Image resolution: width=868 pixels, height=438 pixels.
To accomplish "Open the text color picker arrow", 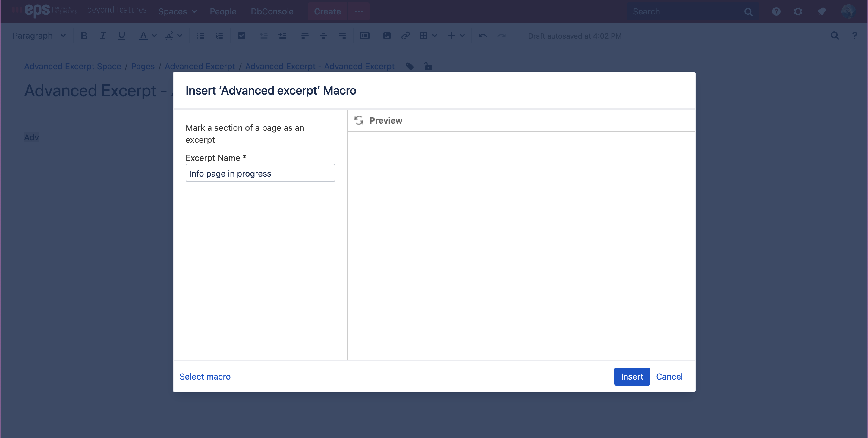I will (154, 36).
